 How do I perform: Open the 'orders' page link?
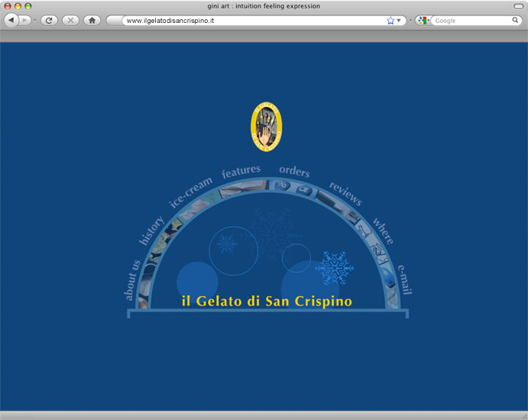[x=294, y=171]
